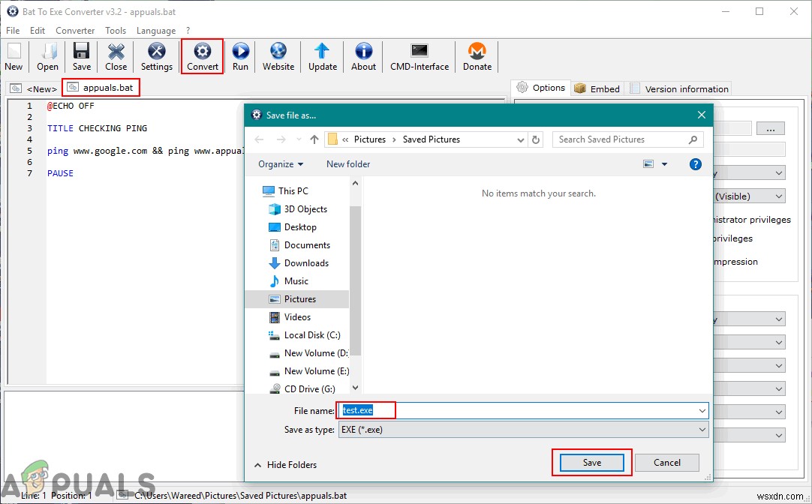Screen dimensions: 812x504
Task: Click the Open icon in the toolbar
Action: [47, 56]
